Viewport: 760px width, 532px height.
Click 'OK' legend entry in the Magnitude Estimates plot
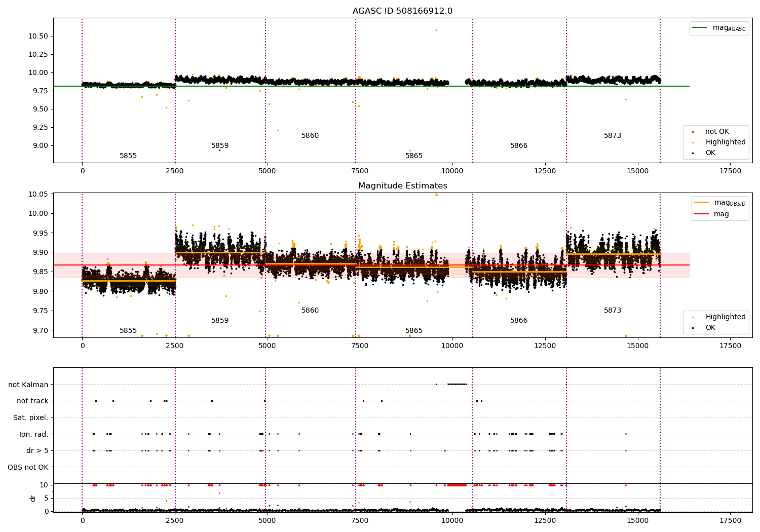(x=704, y=327)
